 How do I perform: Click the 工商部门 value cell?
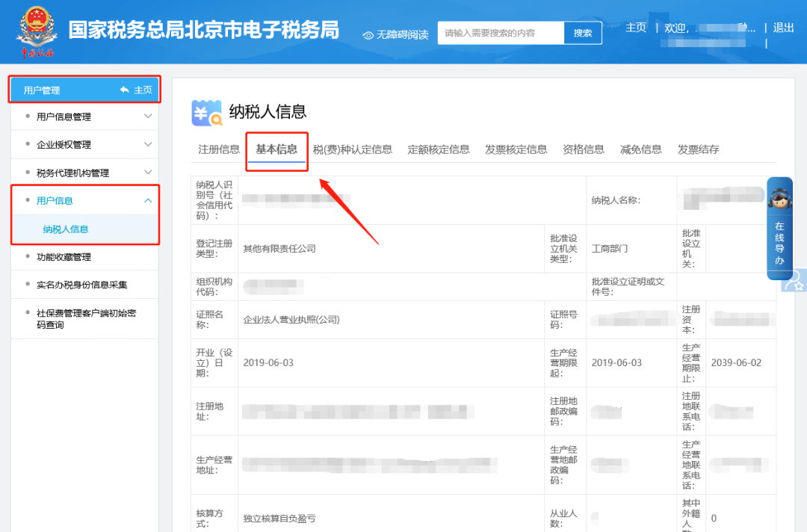[x=610, y=249]
